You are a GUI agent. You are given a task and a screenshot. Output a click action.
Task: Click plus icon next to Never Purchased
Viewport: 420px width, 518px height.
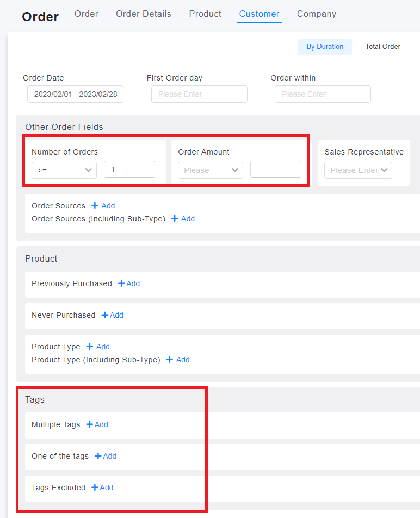105,315
